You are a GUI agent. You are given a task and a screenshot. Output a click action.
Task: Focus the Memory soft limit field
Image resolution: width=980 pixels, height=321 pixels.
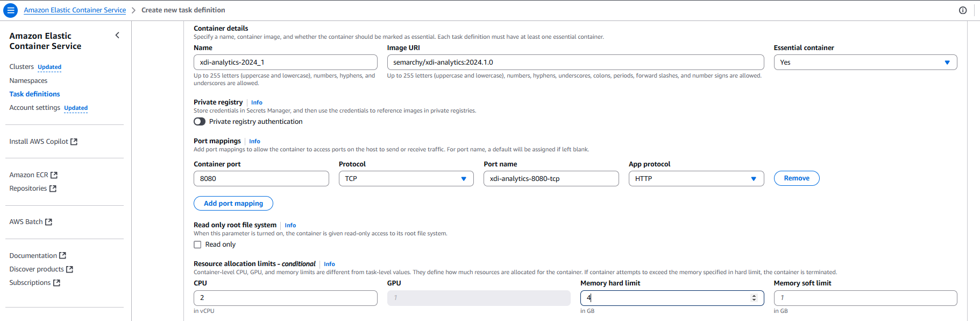pos(865,298)
